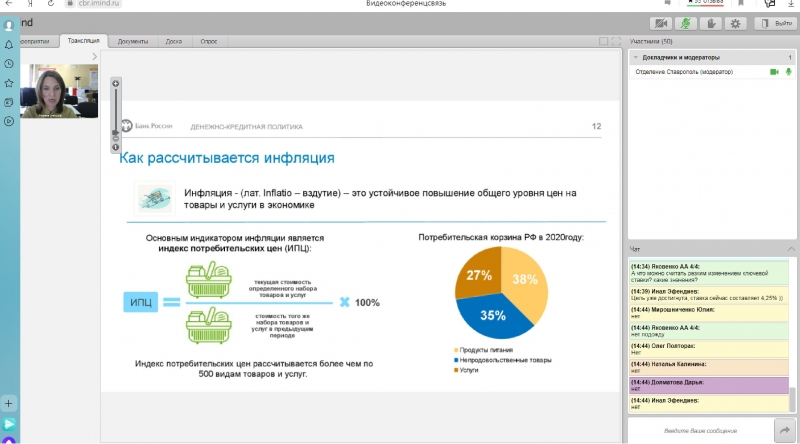Go back in browser
The height and width of the screenshot is (444, 800).
coord(9,4)
